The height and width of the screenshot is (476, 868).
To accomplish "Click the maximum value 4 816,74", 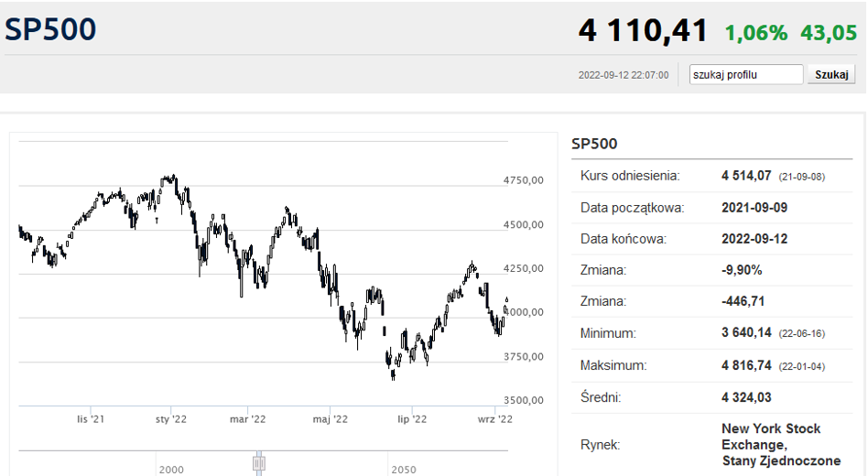I will point(746,365).
